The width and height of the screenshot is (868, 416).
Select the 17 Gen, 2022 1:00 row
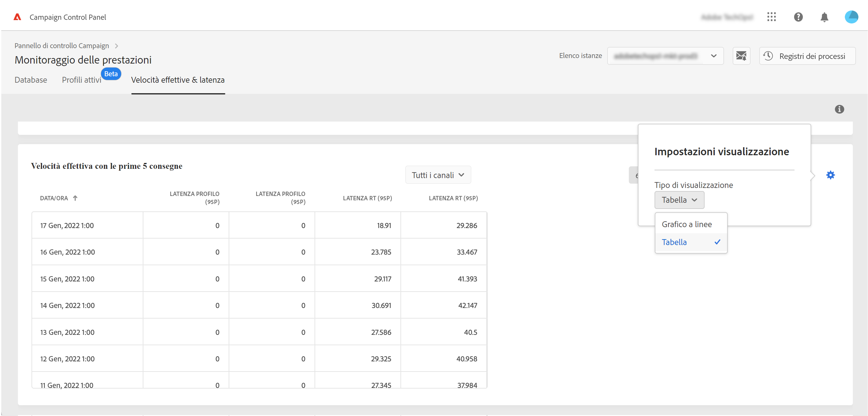67,226
